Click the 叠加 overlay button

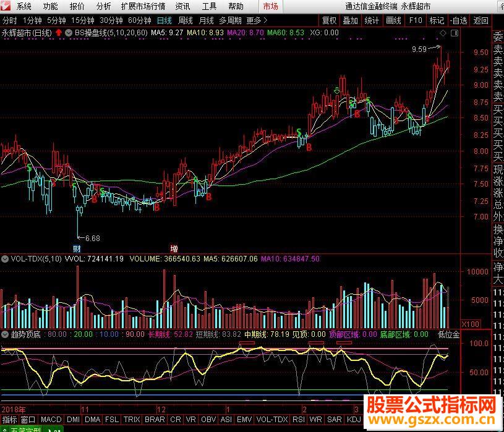click(x=351, y=20)
